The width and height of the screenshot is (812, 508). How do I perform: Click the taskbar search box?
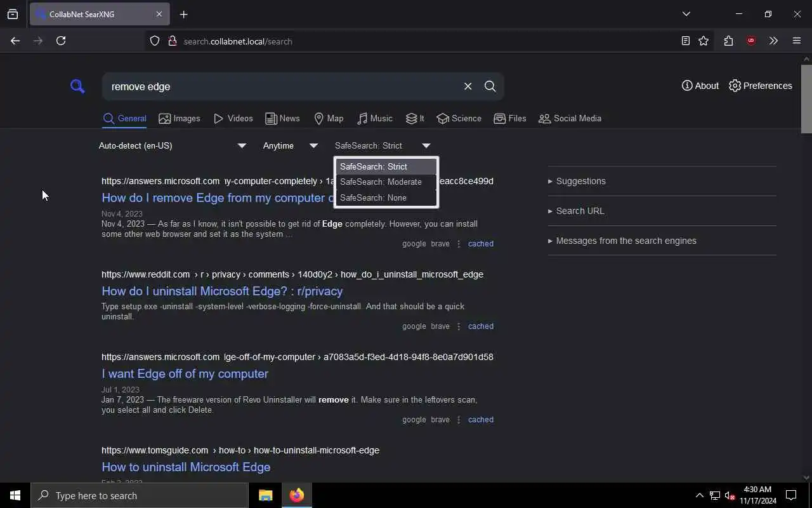click(140, 495)
